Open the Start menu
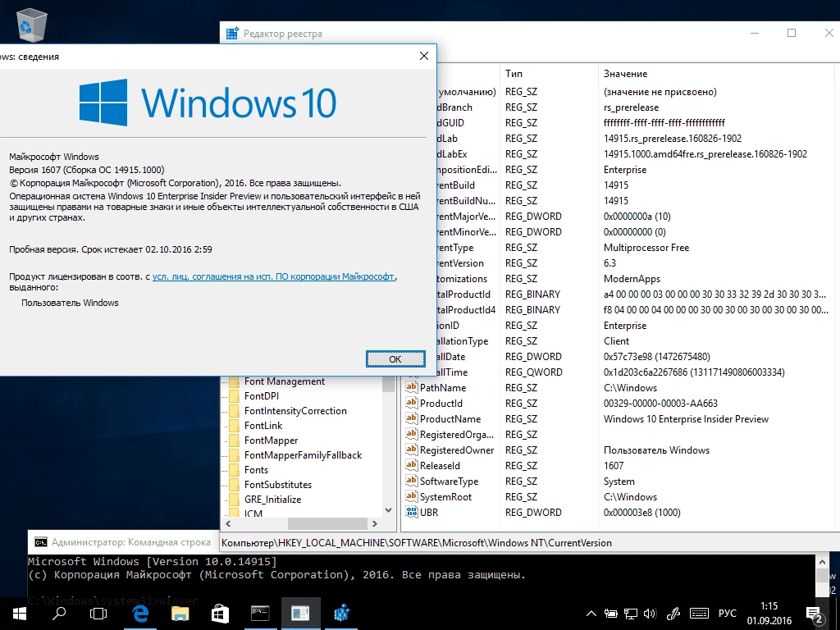This screenshot has height=630, width=840. [x=20, y=614]
